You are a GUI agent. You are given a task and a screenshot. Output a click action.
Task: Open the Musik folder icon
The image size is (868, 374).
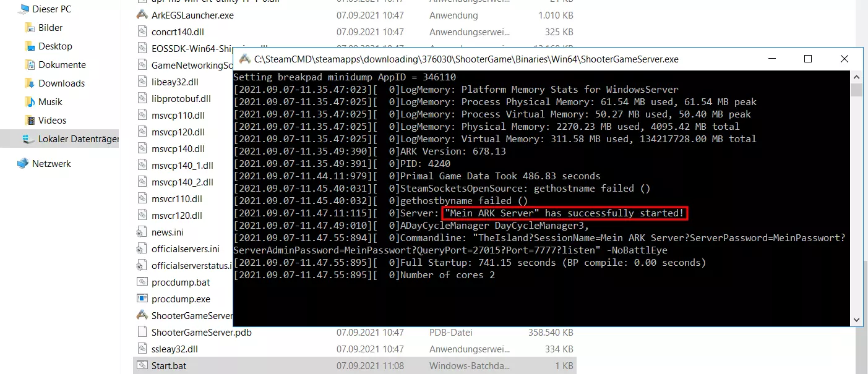[29, 102]
